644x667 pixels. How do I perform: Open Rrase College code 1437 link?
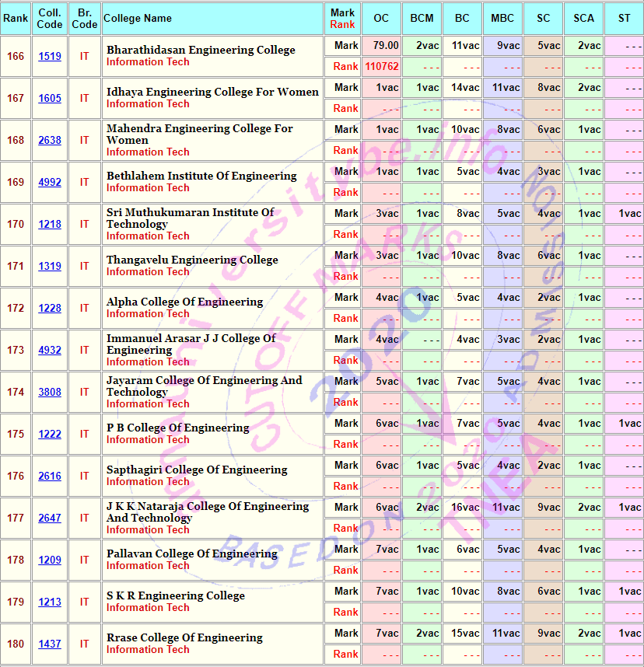(50, 644)
